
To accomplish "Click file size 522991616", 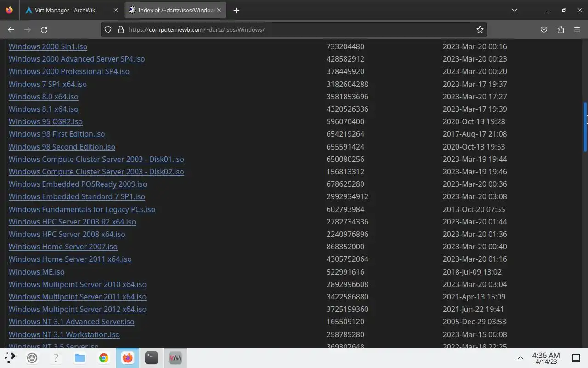I will tap(345, 272).
